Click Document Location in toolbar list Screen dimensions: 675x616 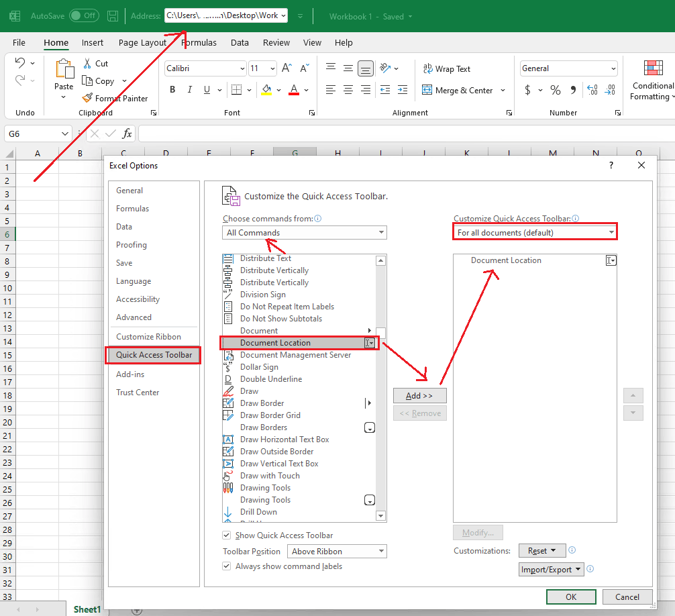[x=535, y=260]
